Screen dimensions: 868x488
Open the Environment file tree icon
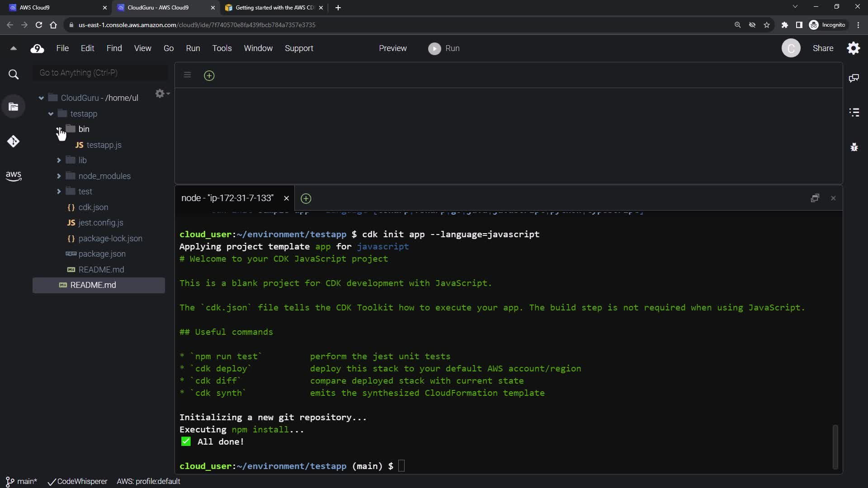[x=14, y=107]
